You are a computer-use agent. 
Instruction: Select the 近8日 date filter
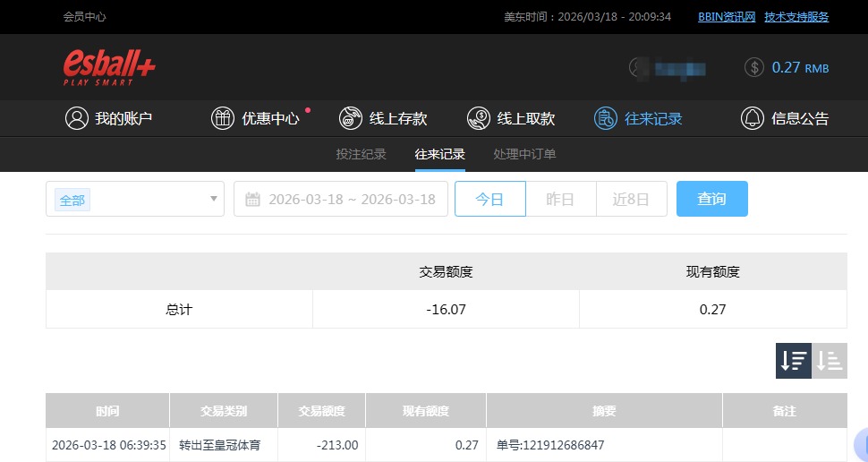(631, 199)
